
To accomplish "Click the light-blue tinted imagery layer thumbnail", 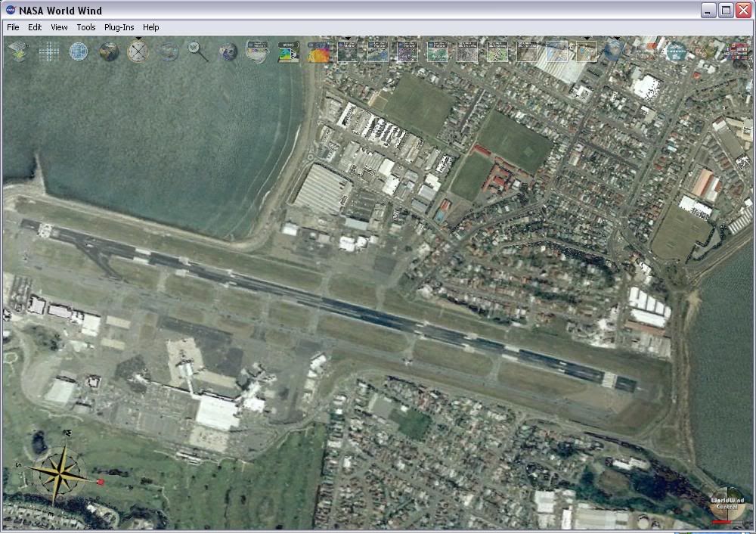I will pos(557,51).
